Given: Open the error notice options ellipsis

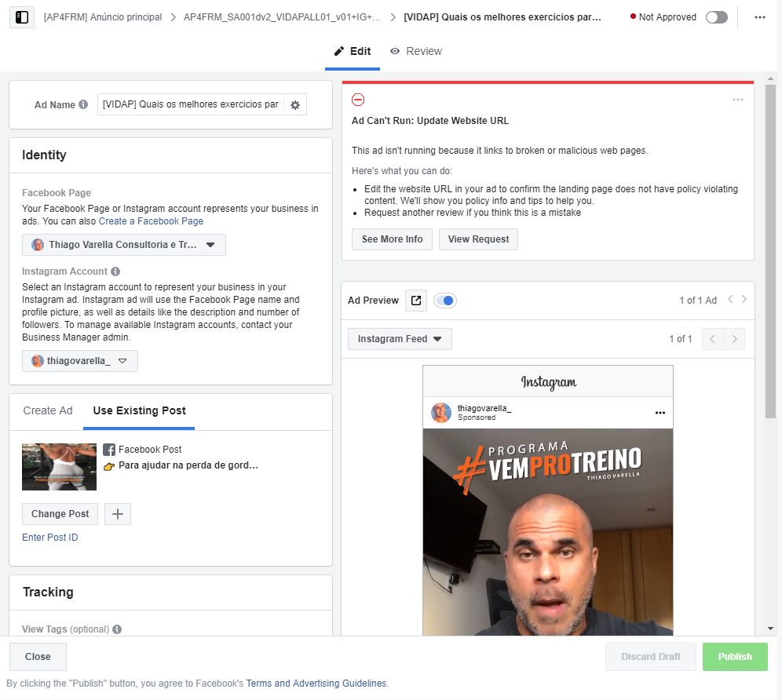Looking at the screenshot, I should 738,100.
